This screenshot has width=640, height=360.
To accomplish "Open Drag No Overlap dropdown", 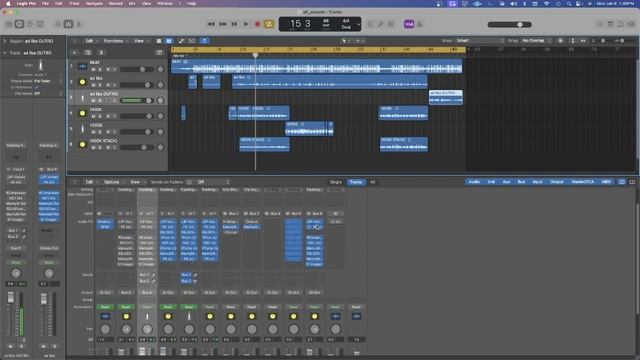I will [536, 41].
